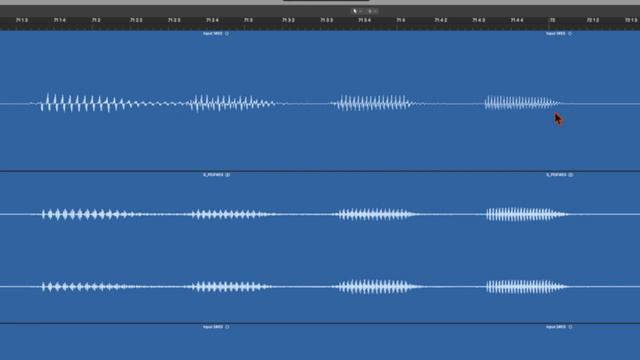Screen dimensions: 640x360
Task: Click ruler position 71 3 4
Action: (x=364, y=20)
